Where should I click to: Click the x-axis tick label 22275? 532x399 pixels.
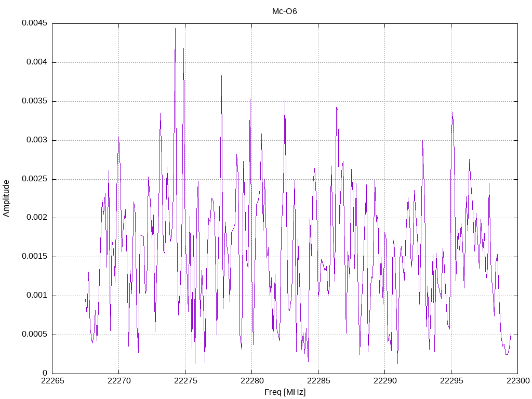tap(185, 381)
